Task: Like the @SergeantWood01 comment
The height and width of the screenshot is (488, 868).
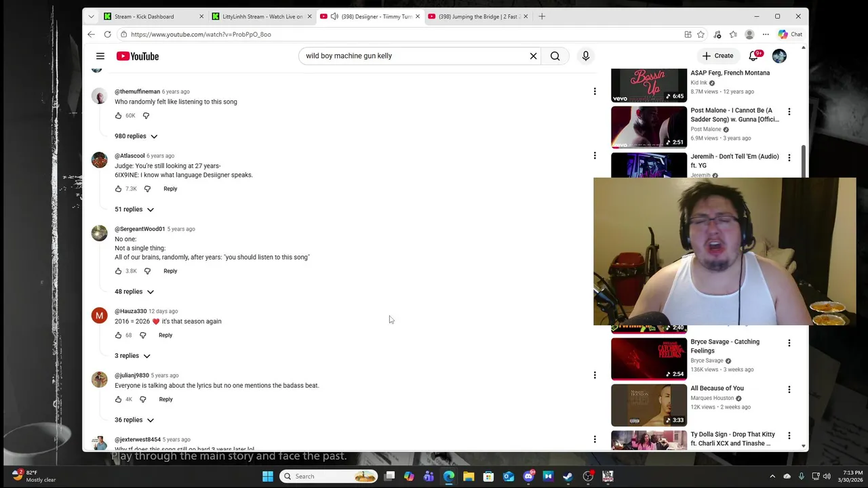Action: (119, 271)
